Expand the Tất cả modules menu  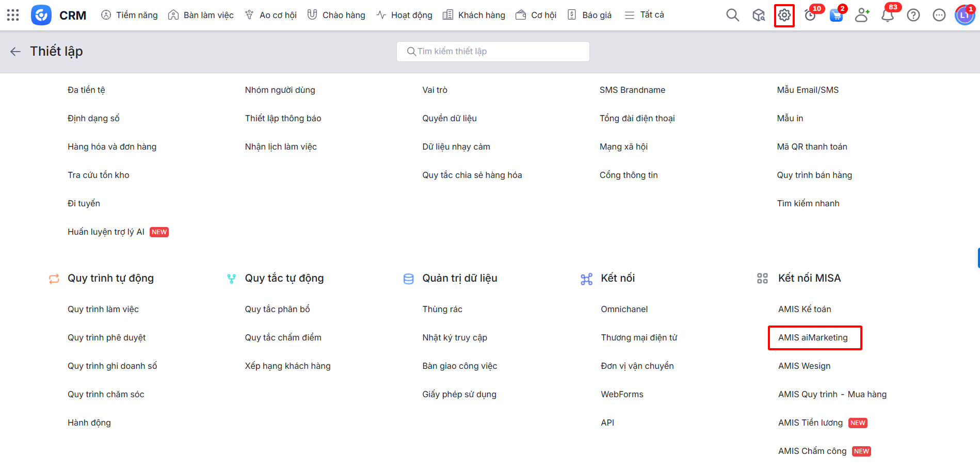[x=645, y=15]
